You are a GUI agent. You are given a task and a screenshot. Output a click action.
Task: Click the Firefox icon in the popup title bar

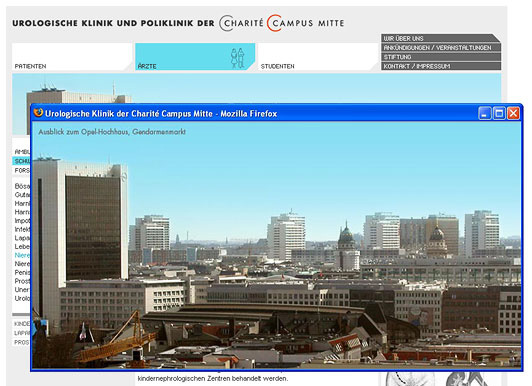tap(38, 113)
